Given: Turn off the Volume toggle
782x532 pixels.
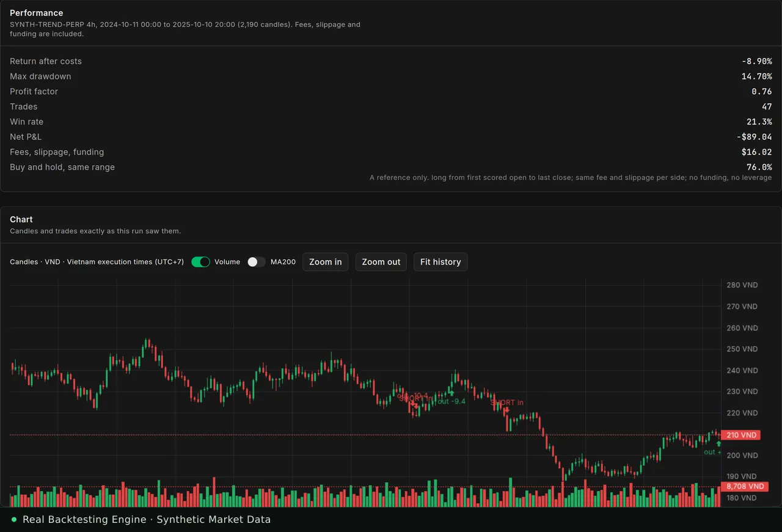Looking at the screenshot, I should click(200, 262).
